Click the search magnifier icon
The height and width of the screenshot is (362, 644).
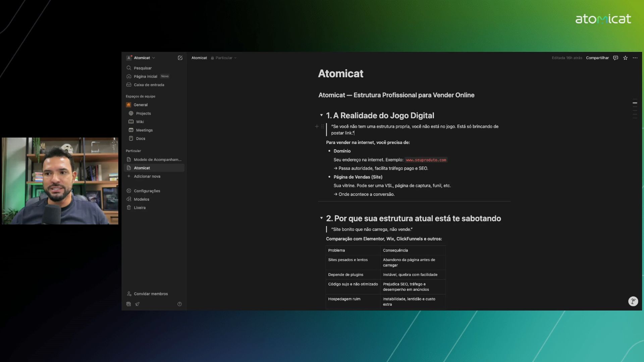(129, 68)
